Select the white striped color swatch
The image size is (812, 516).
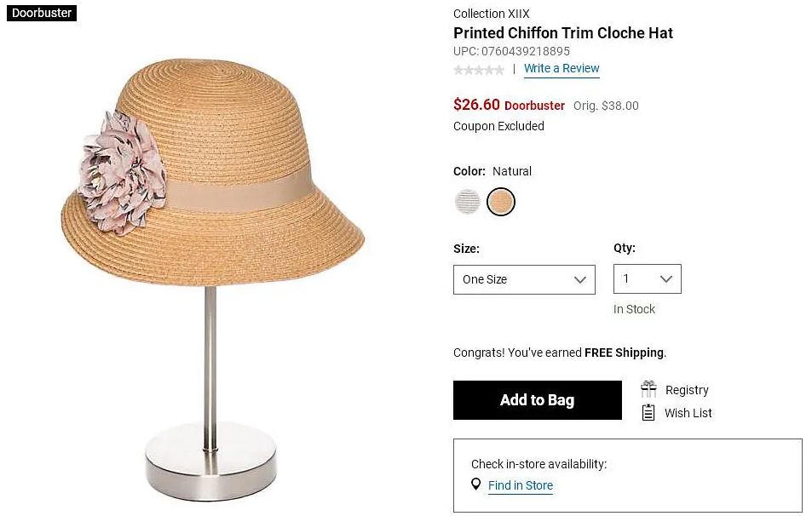(x=468, y=202)
